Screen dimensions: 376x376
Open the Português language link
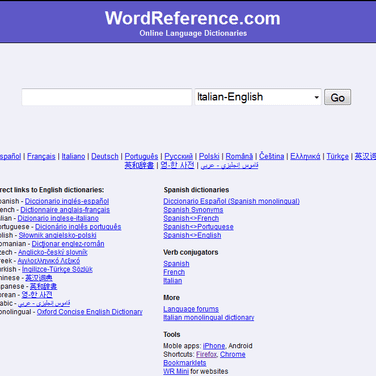pyautogui.click(x=141, y=156)
